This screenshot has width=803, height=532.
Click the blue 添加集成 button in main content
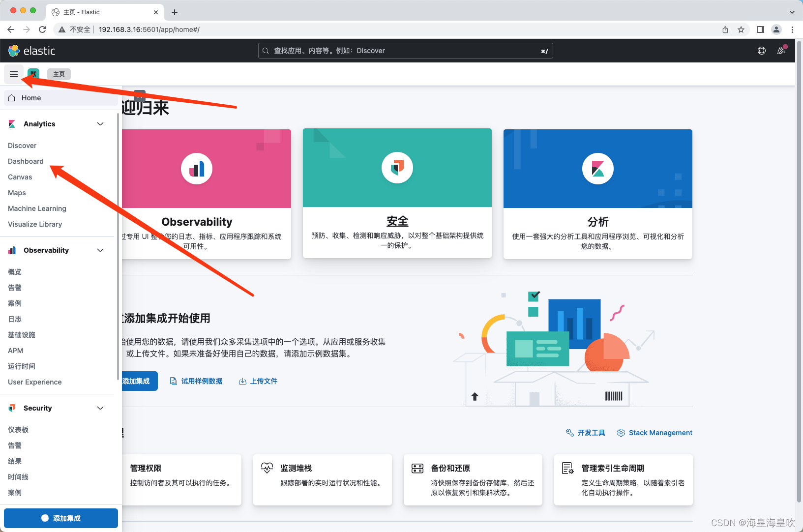click(x=139, y=381)
